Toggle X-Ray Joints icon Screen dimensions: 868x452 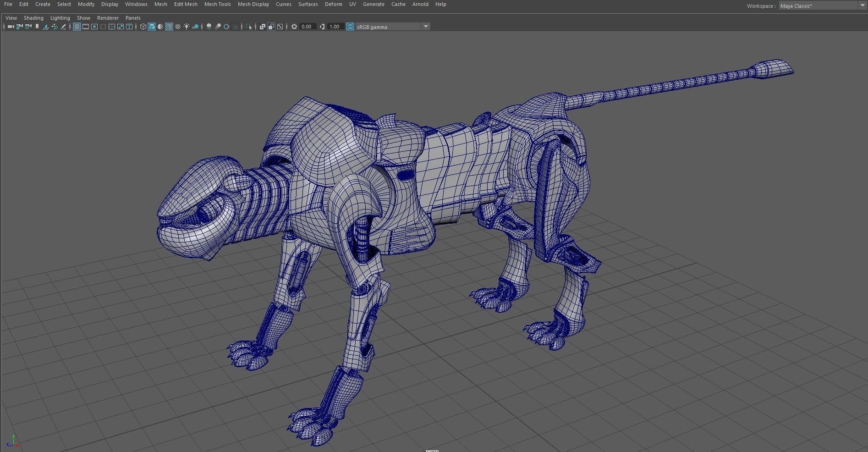pos(280,27)
